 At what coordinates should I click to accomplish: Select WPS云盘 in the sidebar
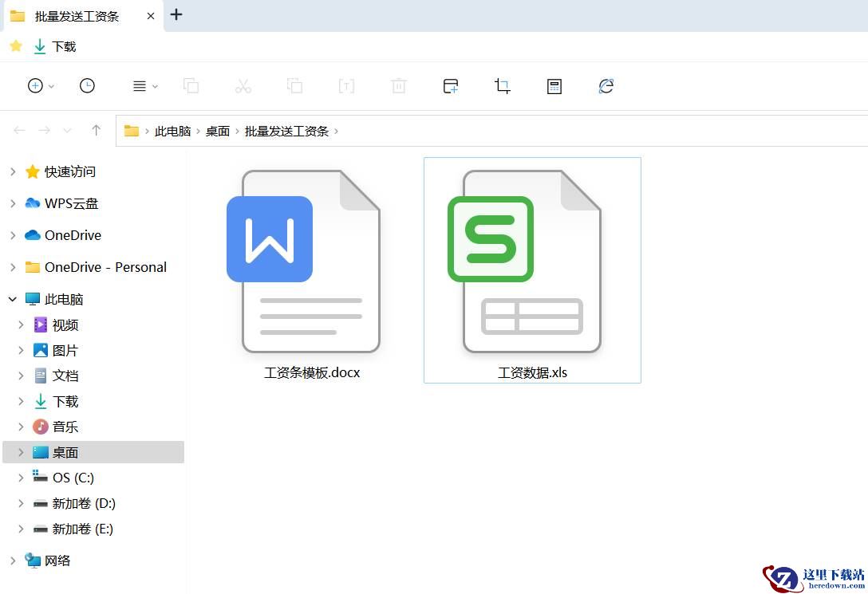tap(72, 203)
